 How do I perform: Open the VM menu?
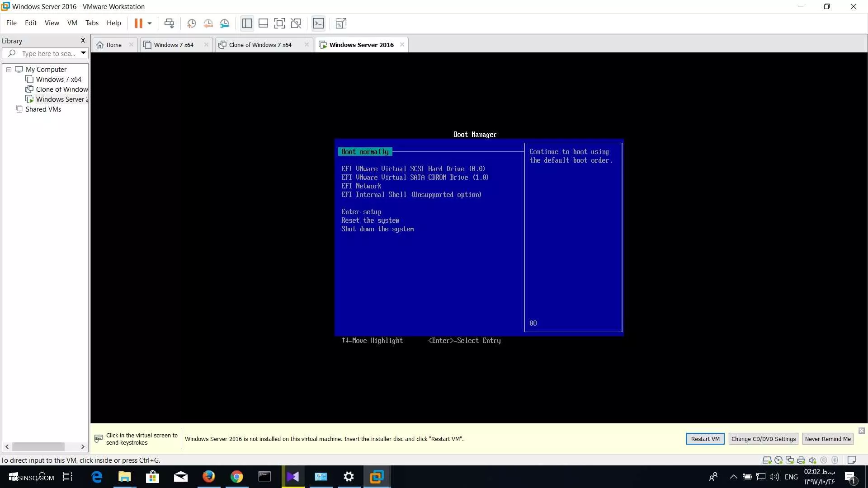(x=72, y=23)
